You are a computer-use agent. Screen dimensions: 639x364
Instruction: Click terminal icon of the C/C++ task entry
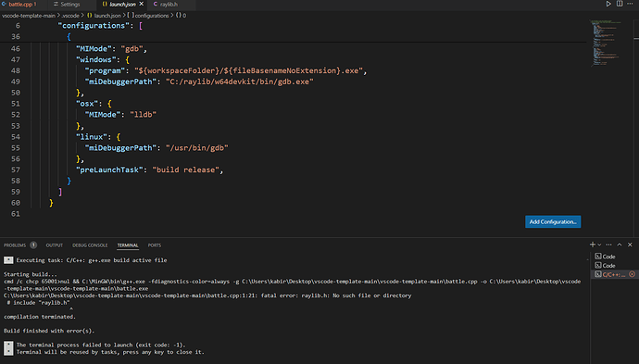click(598, 274)
